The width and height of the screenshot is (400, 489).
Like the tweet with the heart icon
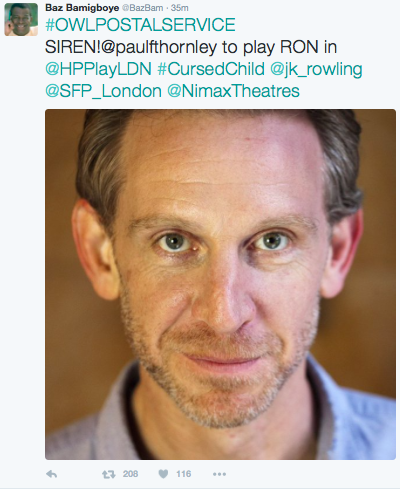[163, 474]
